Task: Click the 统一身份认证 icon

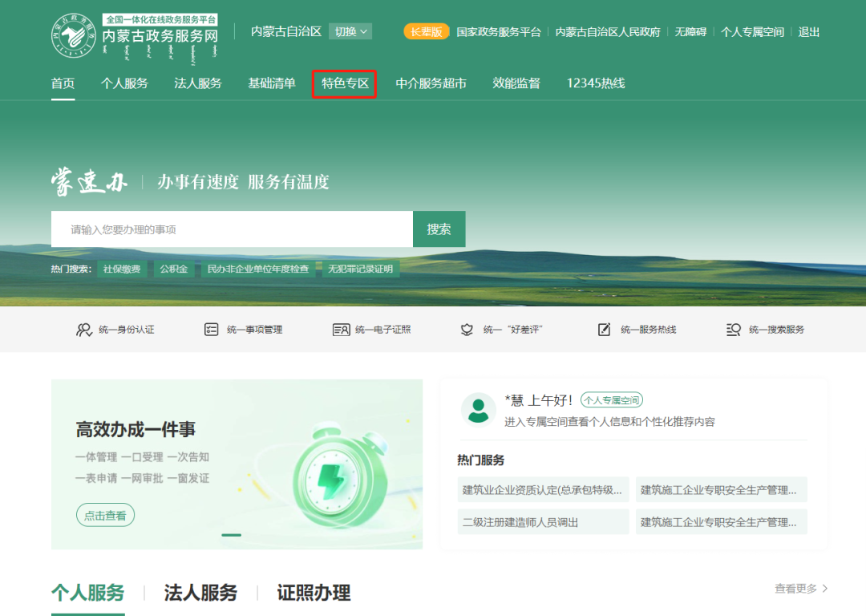Action: (84, 330)
